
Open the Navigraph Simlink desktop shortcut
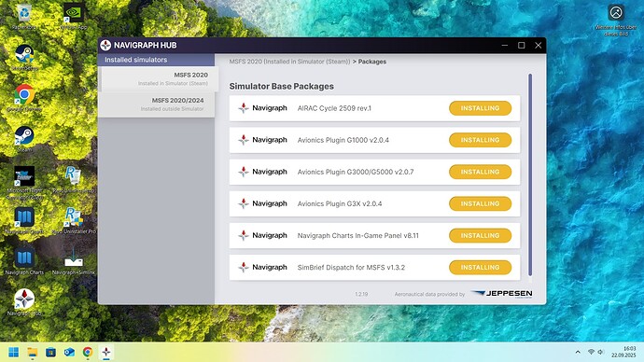tap(74, 261)
